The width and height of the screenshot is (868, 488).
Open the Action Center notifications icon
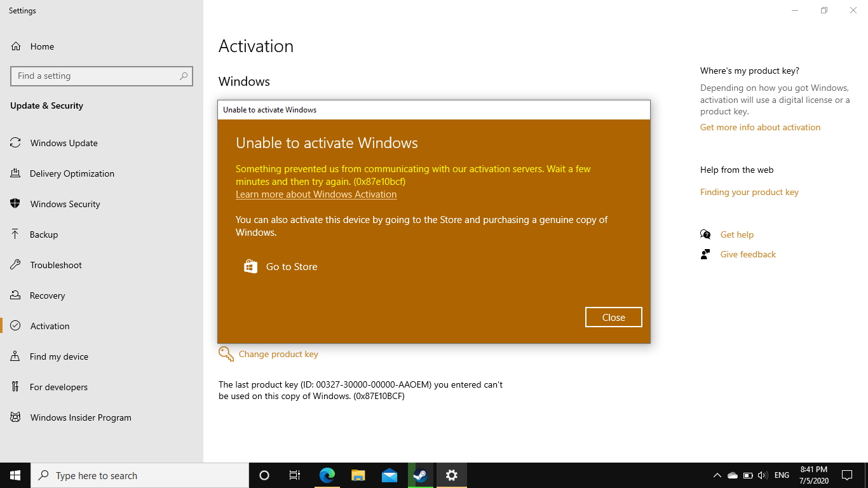(846, 475)
